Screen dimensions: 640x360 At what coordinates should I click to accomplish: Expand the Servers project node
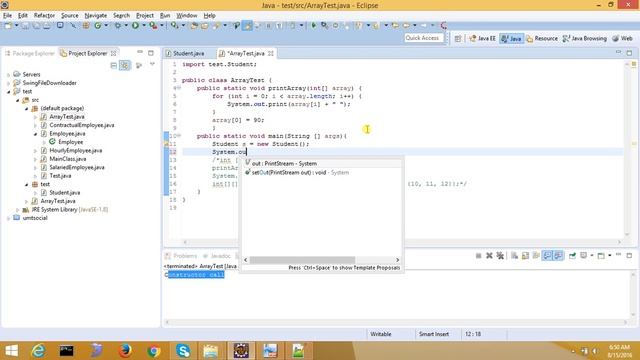click(x=8, y=75)
